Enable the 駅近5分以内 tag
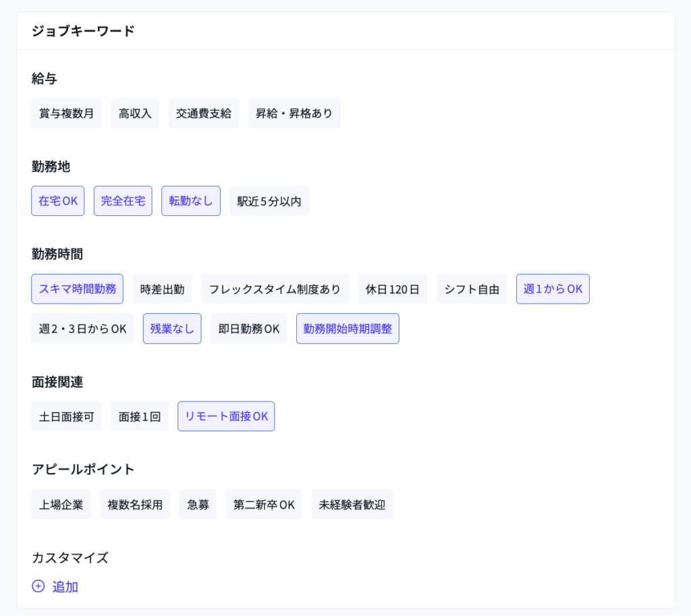Viewport: 691px width, 616px height. tap(269, 201)
